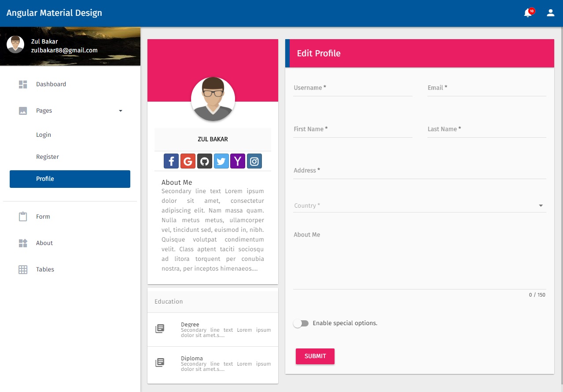Open the Login page from the sidebar
The height and width of the screenshot is (392, 563).
coord(43,135)
